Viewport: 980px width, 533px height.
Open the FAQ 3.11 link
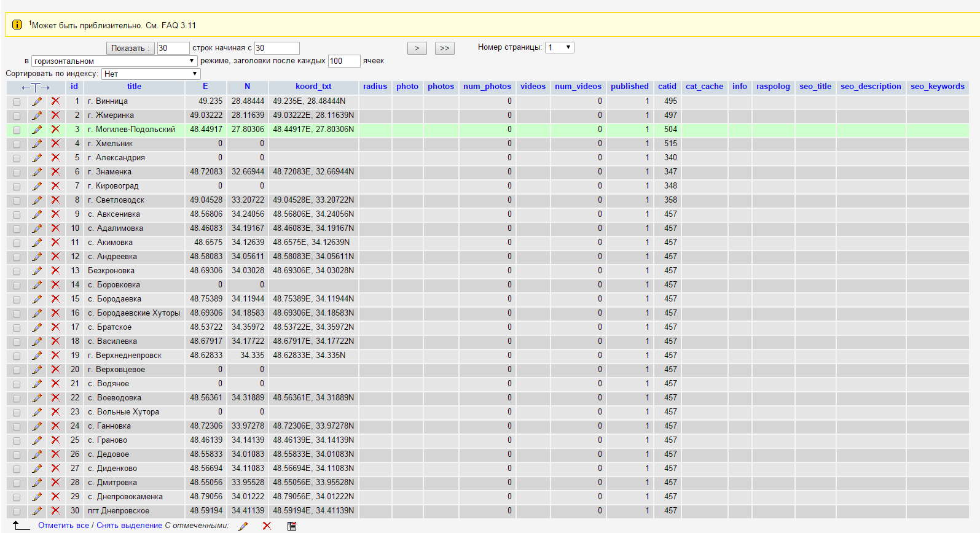point(179,26)
